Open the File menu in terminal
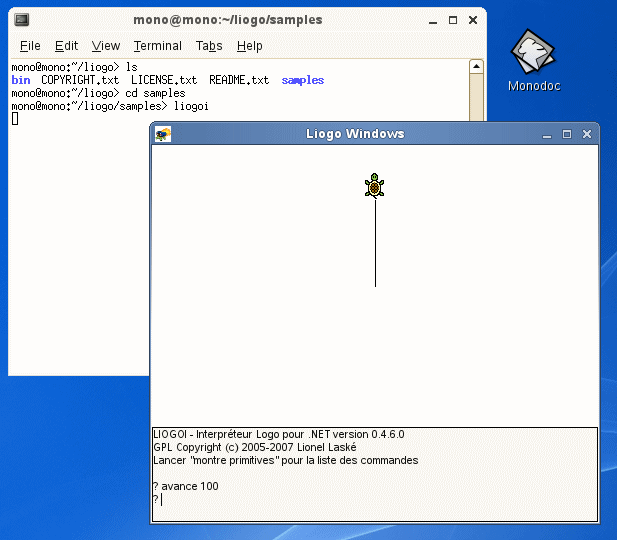 (30, 46)
